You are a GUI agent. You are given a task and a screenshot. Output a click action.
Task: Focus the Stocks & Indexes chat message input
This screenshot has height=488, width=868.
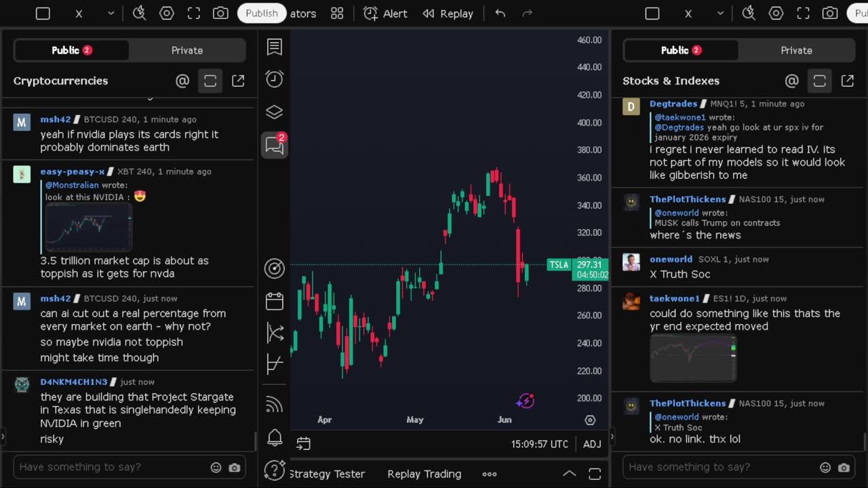(x=722, y=467)
